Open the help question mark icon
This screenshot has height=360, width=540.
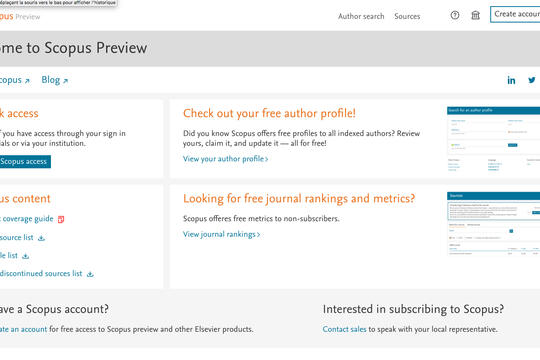click(x=455, y=15)
